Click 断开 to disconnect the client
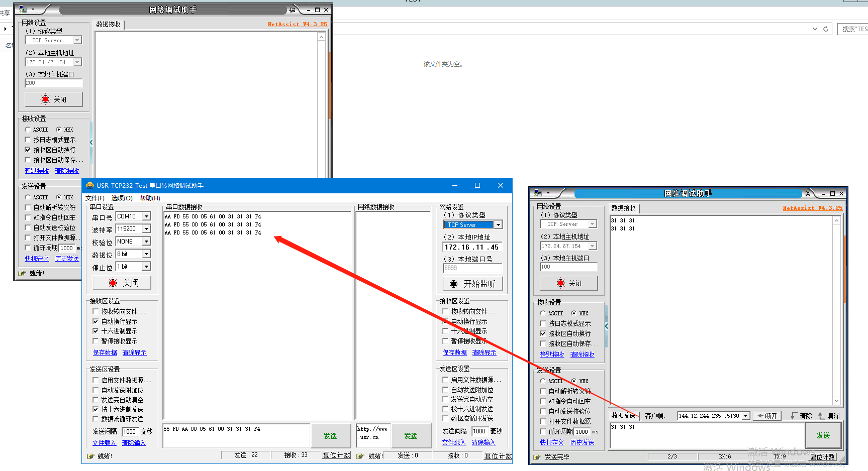 767,416
